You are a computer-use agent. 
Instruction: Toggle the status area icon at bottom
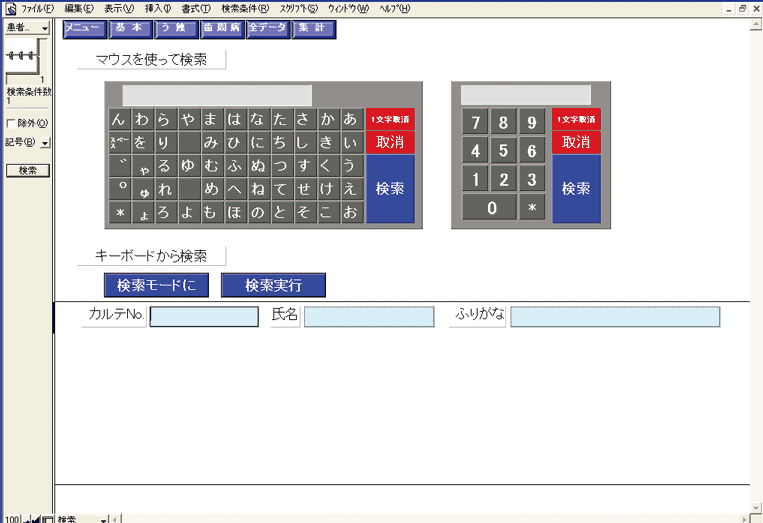(48, 518)
